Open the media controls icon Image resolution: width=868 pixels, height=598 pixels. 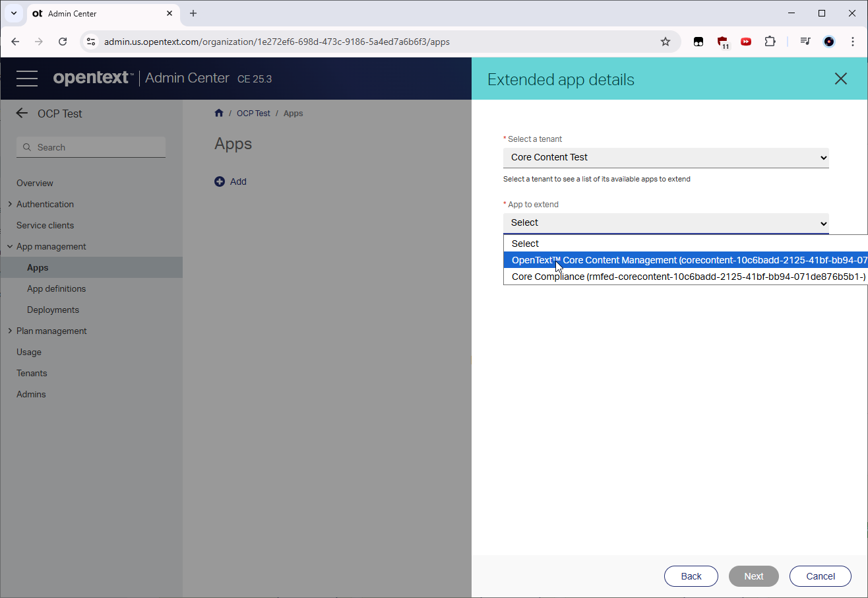(x=805, y=42)
